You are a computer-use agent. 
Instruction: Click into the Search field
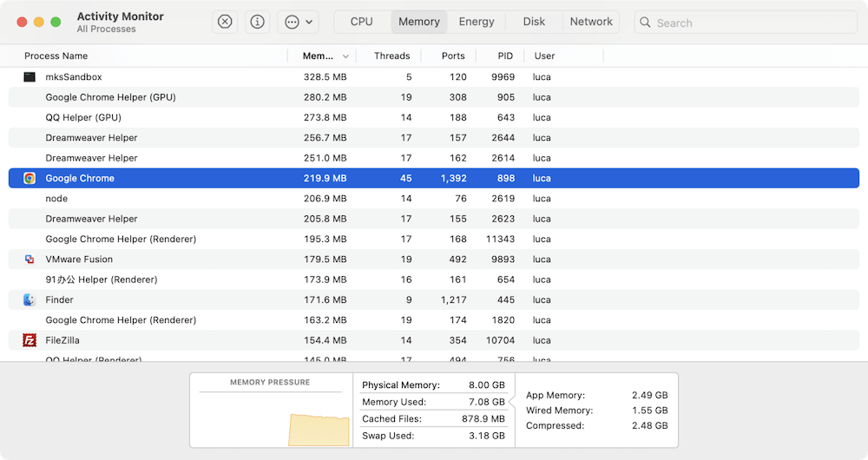point(746,23)
